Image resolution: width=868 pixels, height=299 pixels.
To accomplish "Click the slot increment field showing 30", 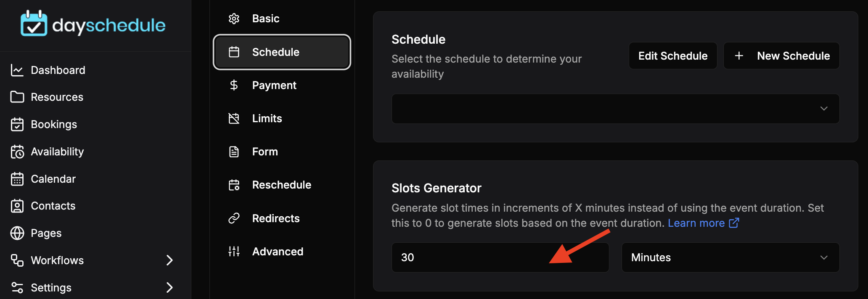I will [500, 257].
